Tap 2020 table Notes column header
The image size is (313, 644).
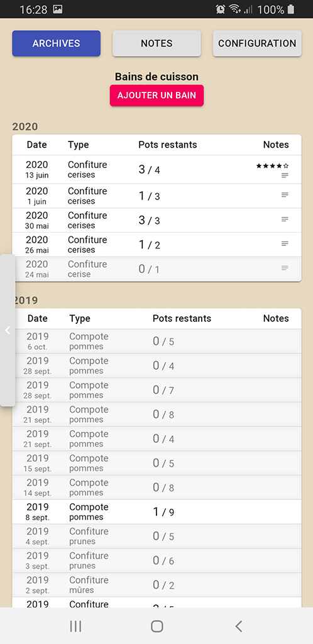(x=276, y=145)
